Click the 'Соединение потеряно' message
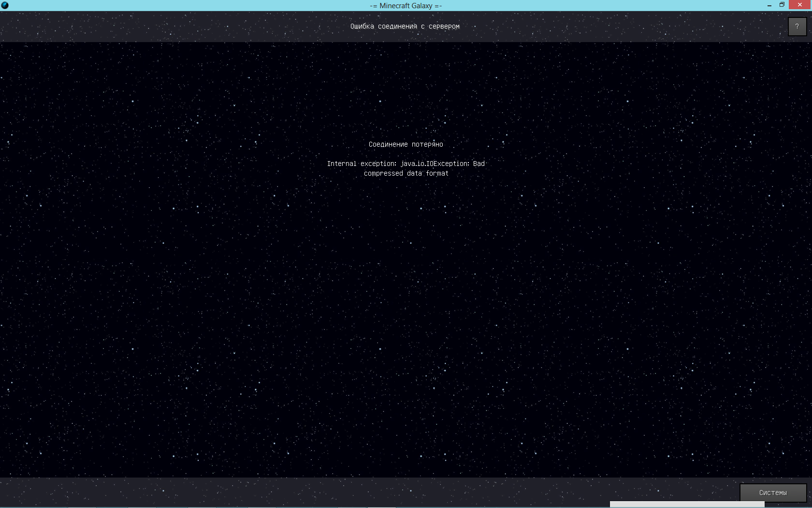 click(406, 144)
